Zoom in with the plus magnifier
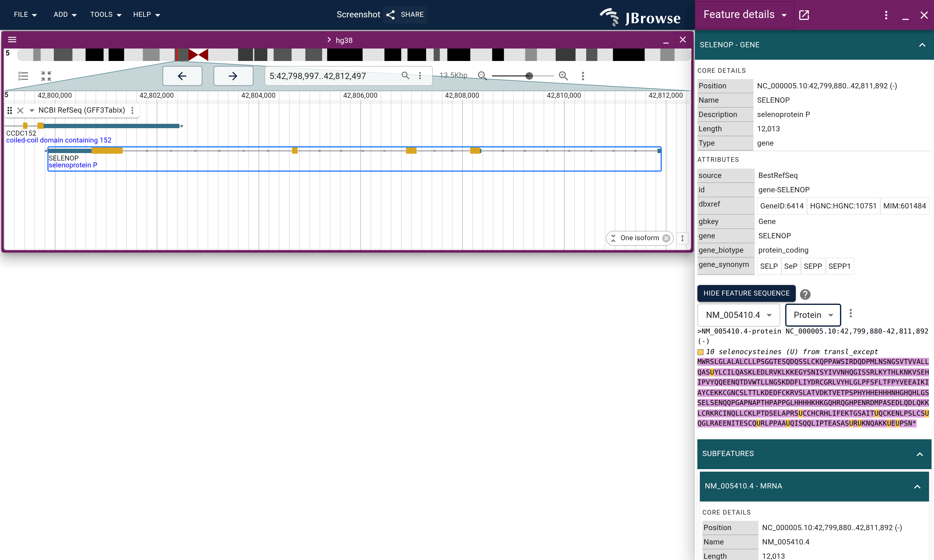The image size is (934, 560). point(563,76)
